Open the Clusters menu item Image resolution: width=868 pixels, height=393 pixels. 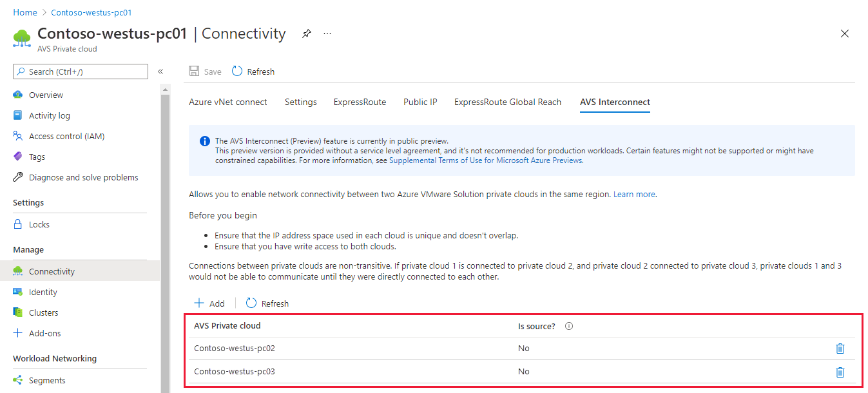click(x=43, y=312)
